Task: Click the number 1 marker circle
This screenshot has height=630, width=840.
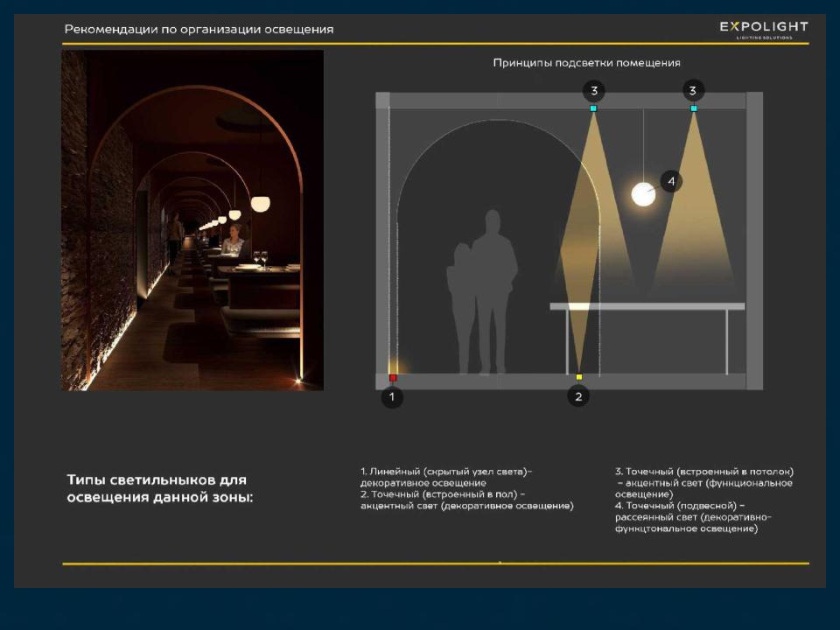Action: (392, 397)
